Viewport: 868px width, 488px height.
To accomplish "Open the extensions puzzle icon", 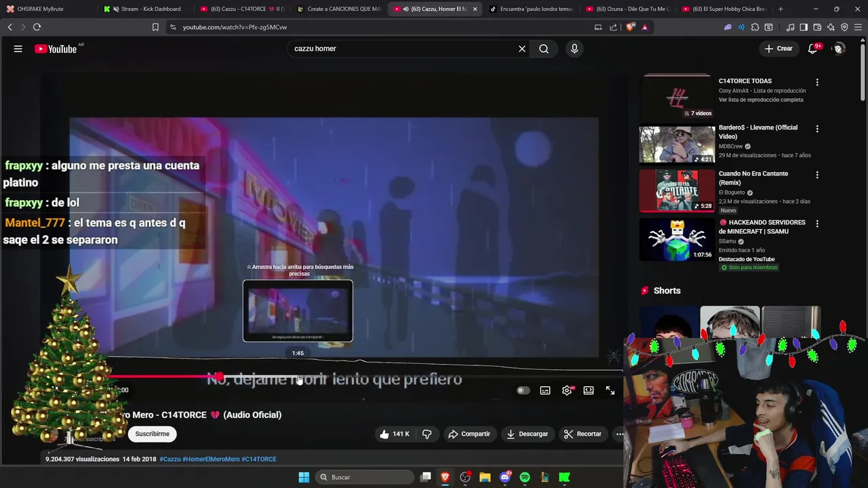I will pyautogui.click(x=755, y=27).
